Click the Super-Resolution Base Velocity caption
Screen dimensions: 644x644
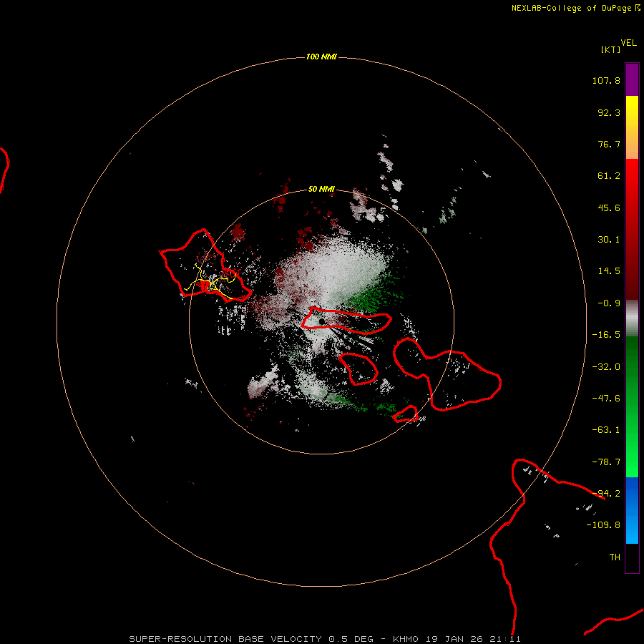coord(325,639)
